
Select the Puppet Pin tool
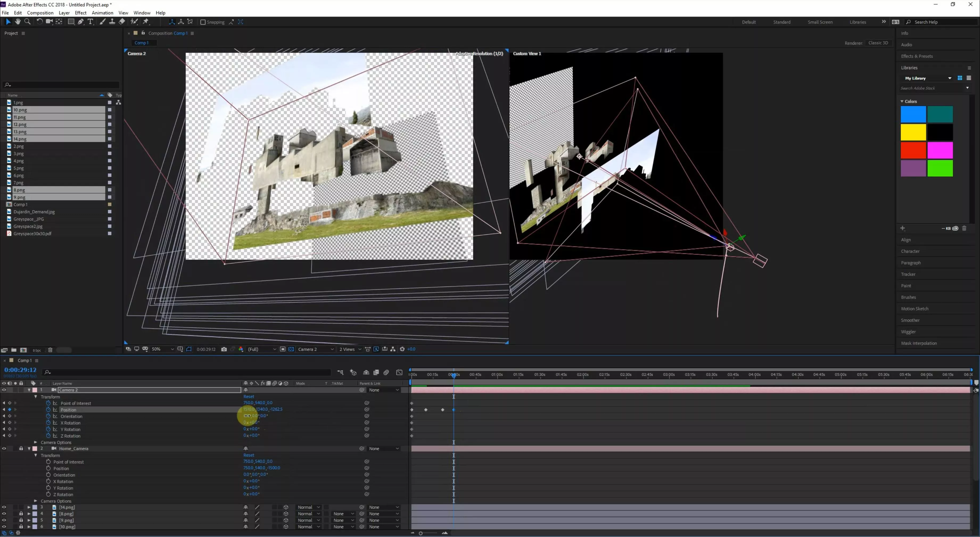146,22
